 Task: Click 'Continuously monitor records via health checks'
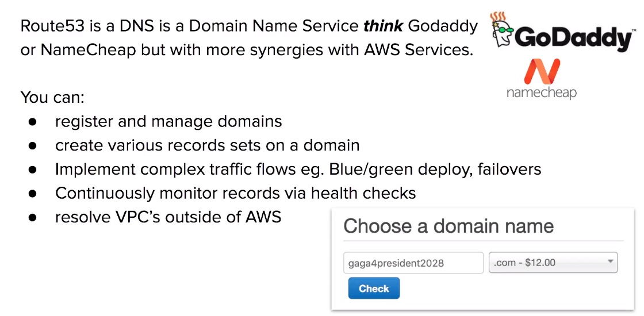235,193
